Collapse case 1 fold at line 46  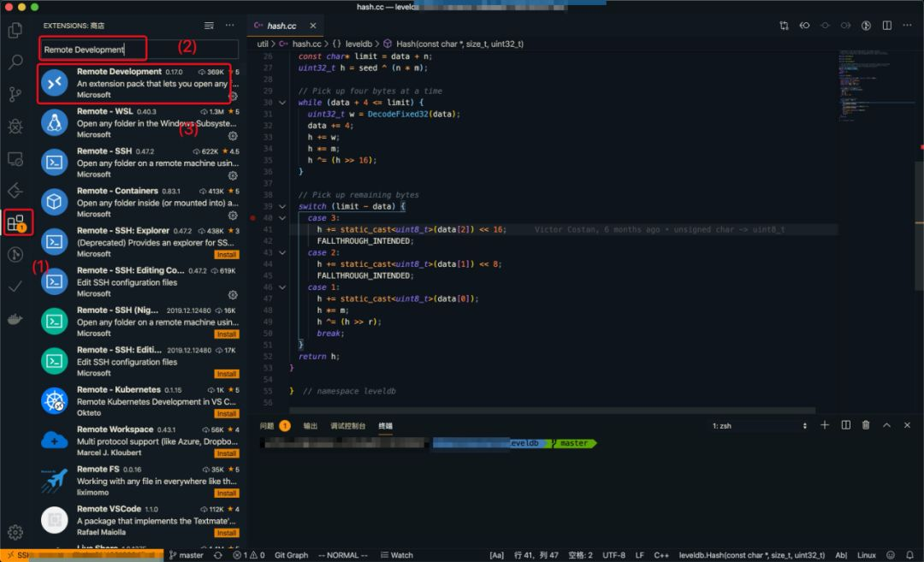[x=282, y=287]
